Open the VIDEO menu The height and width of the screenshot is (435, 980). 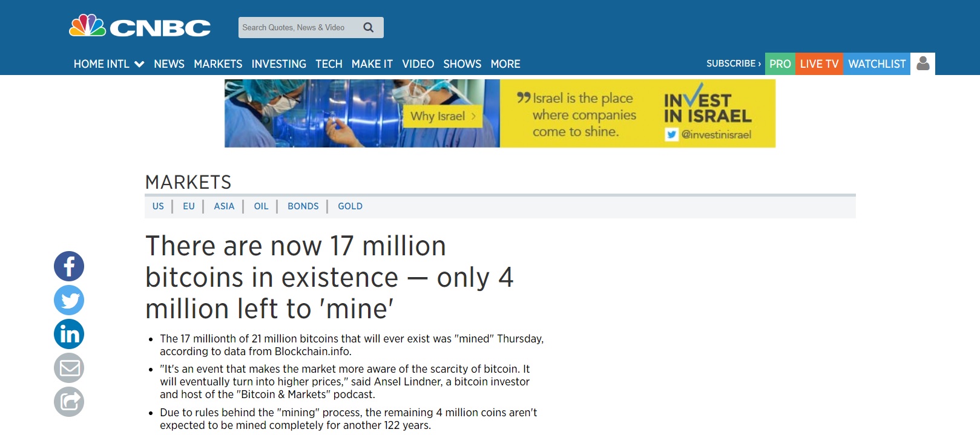click(x=418, y=64)
